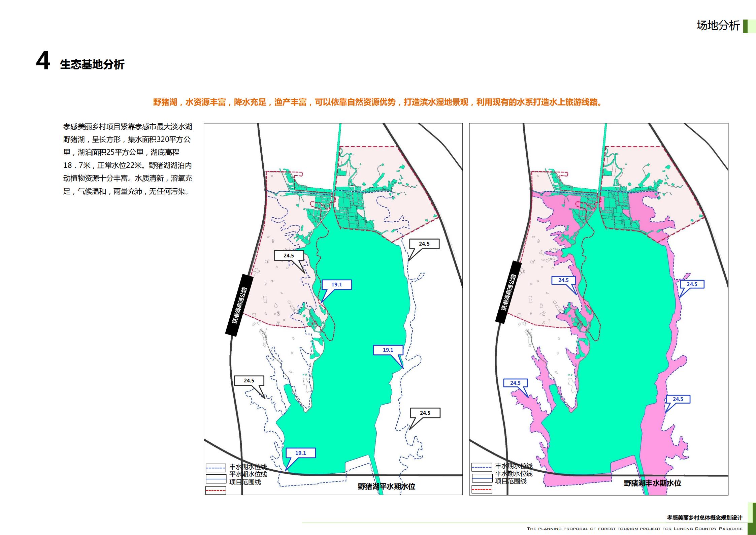Viewport: 756px width, 535px height.
Task: Select the large section number 4
Action: (x=43, y=61)
